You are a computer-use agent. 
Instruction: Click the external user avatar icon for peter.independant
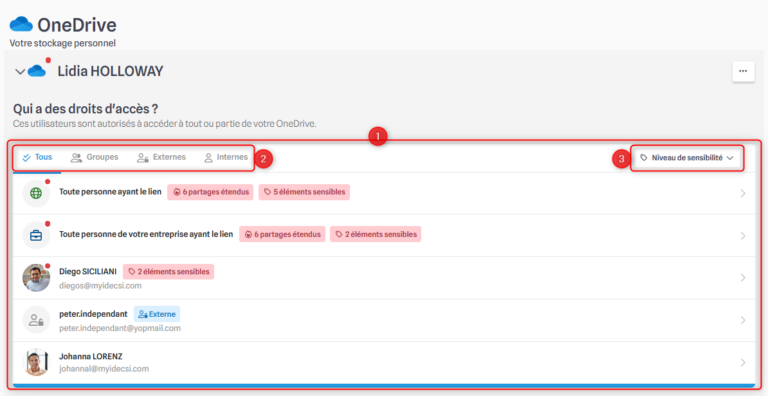[36, 320]
